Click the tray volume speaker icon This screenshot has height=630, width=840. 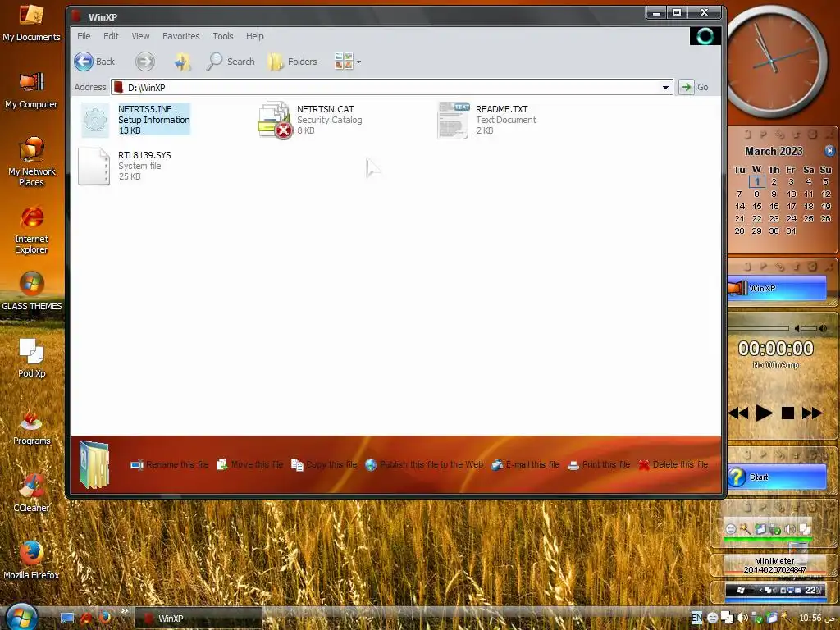742,619
